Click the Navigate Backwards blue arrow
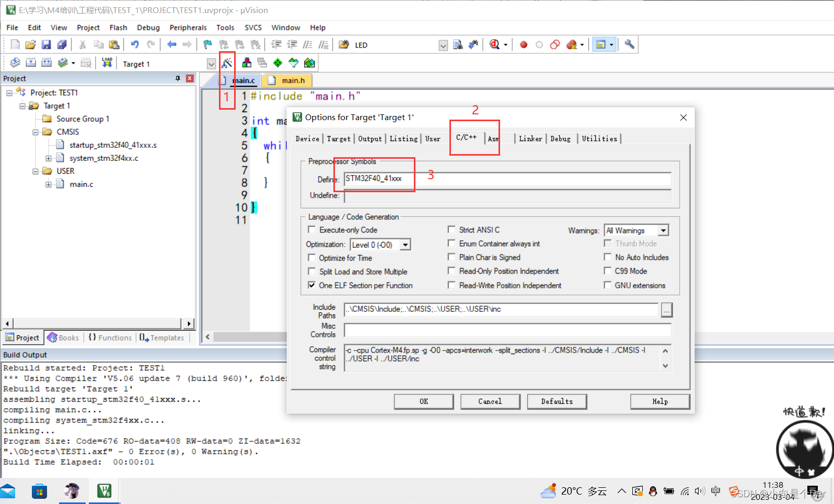The width and height of the screenshot is (834, 504). (171, 44)
